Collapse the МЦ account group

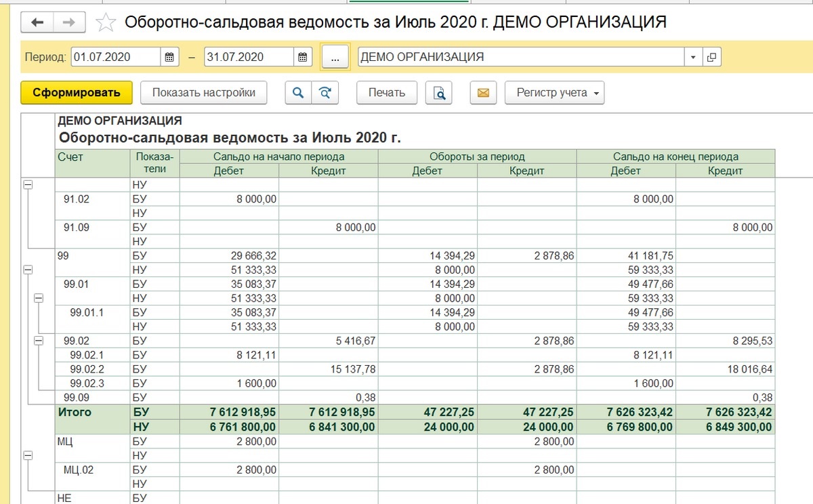(28, 456)
